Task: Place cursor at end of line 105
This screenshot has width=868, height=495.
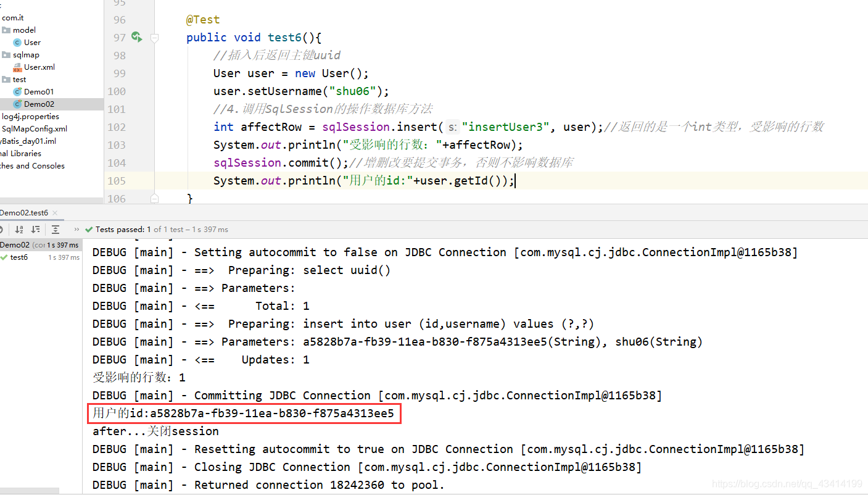Action: tap(515, 181)
